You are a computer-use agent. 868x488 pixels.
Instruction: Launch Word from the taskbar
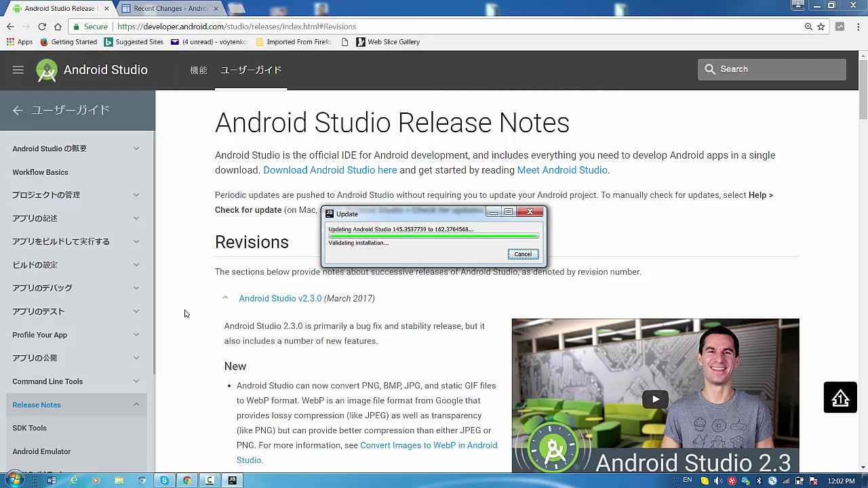coord(52,481)
